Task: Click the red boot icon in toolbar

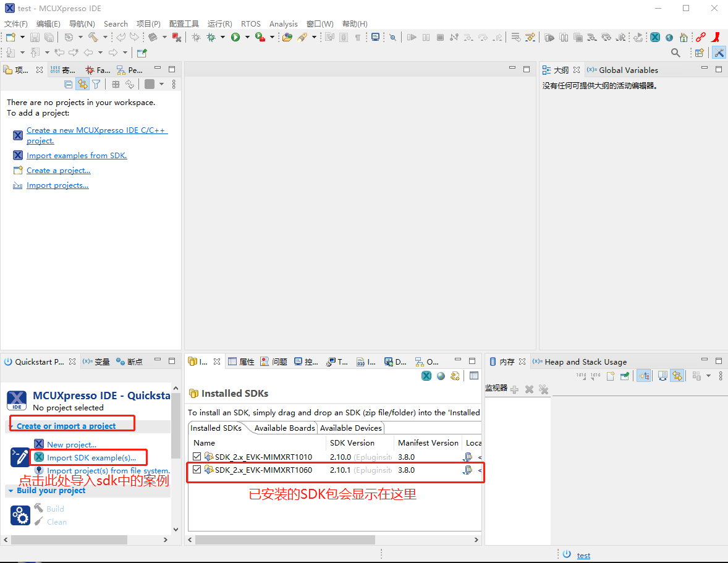Action: tap(716, 37)
